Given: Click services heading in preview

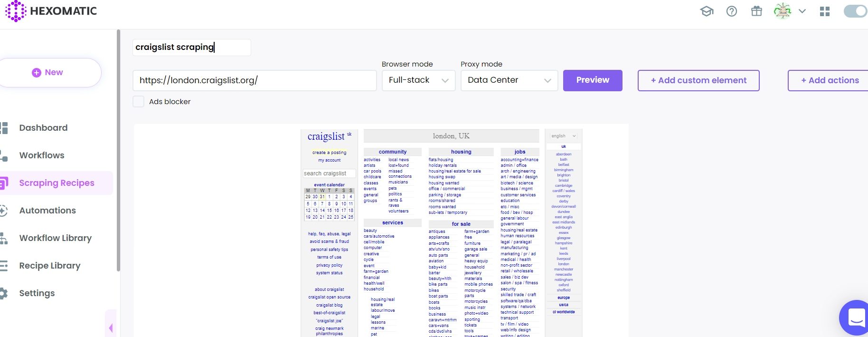Looking at the screenshot, I should pyautogui.click(x=393, y=222).
